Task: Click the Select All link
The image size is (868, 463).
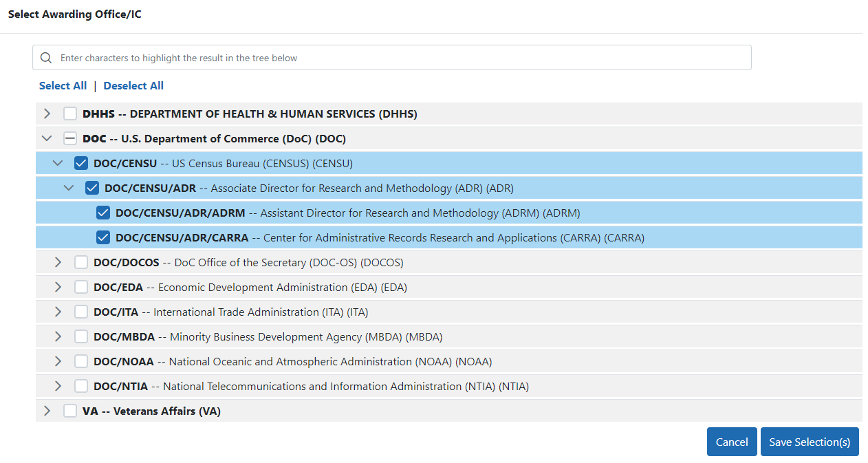Action: (63, 86)
